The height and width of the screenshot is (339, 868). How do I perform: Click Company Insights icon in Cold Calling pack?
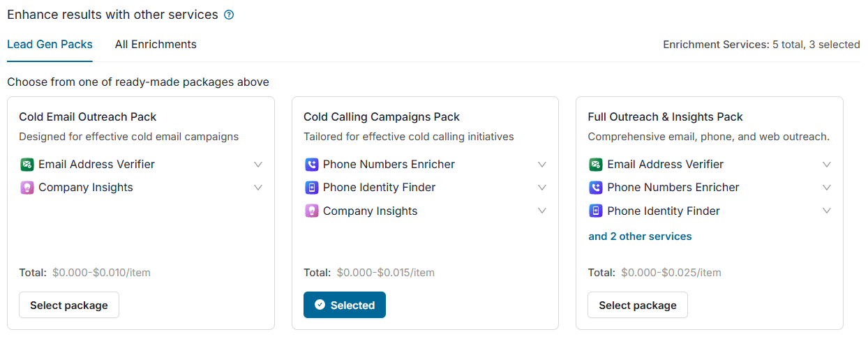[x=312, y=211]
